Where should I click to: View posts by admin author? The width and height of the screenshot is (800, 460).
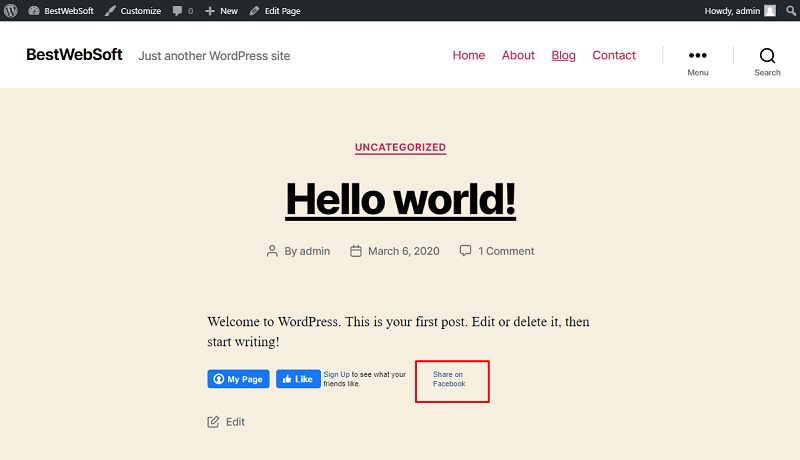314,251
